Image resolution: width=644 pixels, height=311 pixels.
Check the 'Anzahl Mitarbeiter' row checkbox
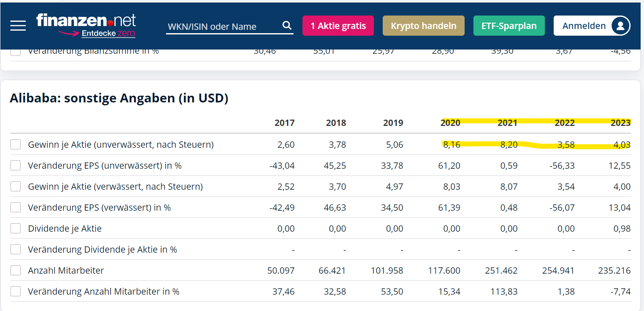16,270
